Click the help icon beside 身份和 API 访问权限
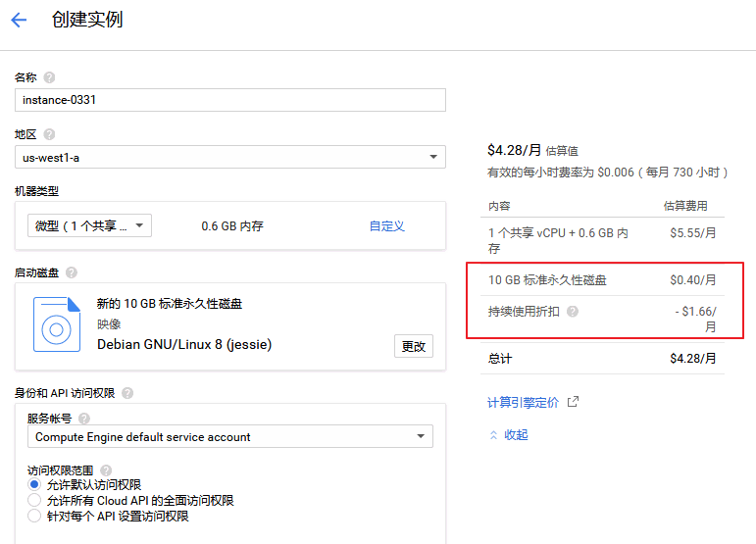This screenshot has height=544, width=756. coord(127,393)
